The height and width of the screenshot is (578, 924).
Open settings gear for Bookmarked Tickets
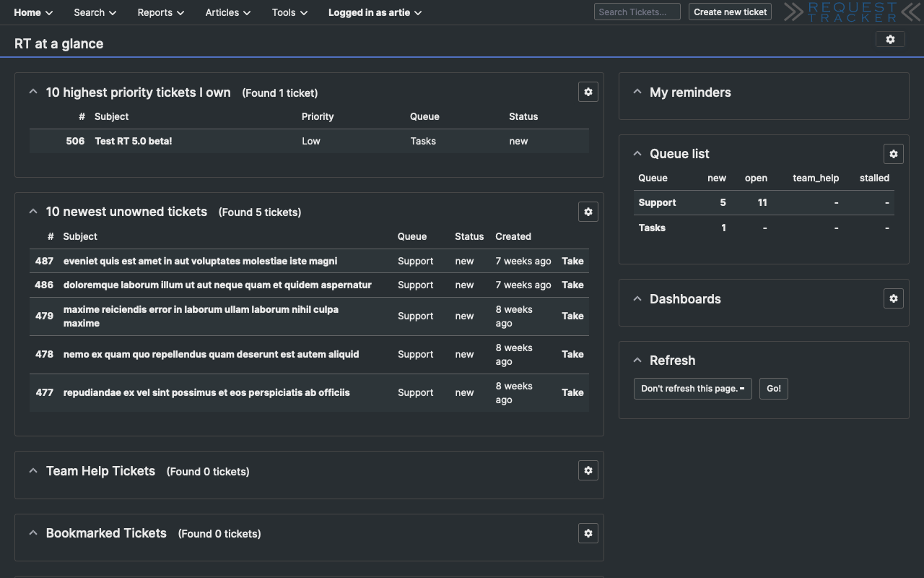588,533
